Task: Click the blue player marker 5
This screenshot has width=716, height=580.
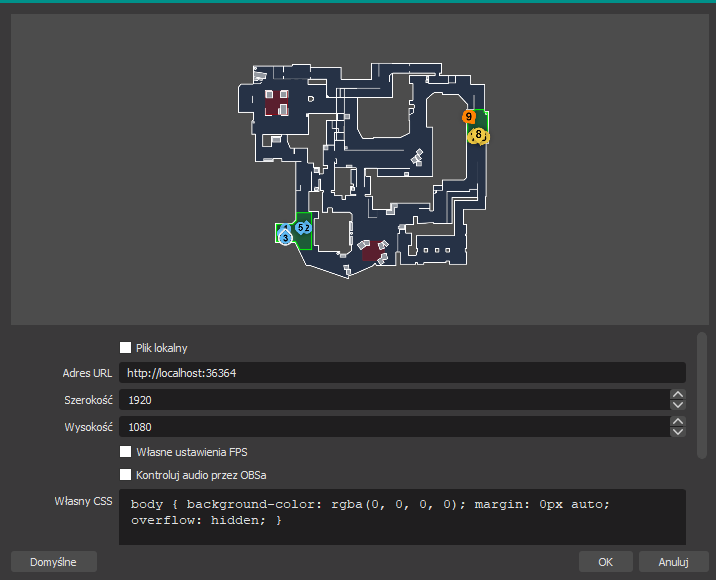Action: (300, 227)
